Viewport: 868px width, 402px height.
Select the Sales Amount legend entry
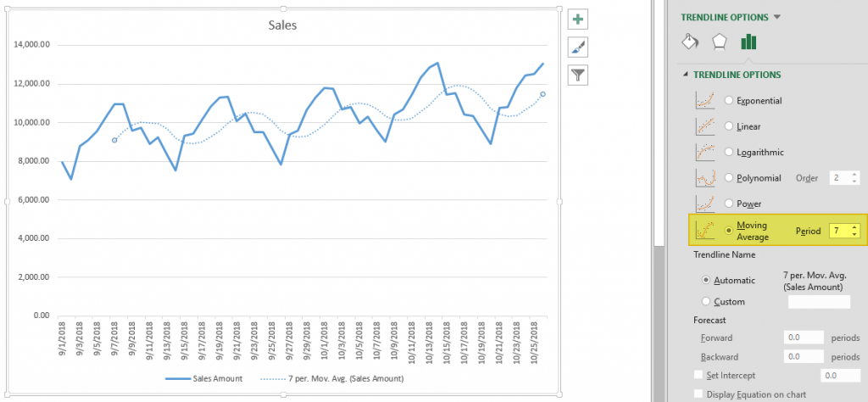coord(205,379)
